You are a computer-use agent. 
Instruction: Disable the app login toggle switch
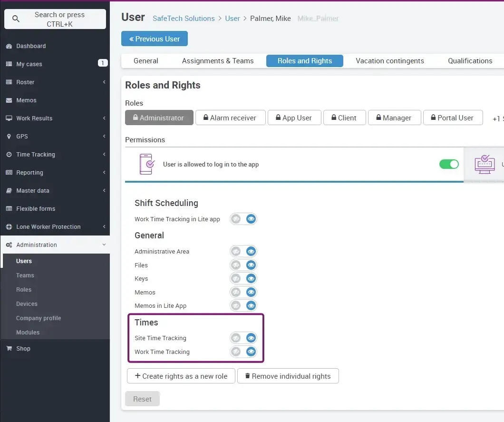tap(448, 164)
